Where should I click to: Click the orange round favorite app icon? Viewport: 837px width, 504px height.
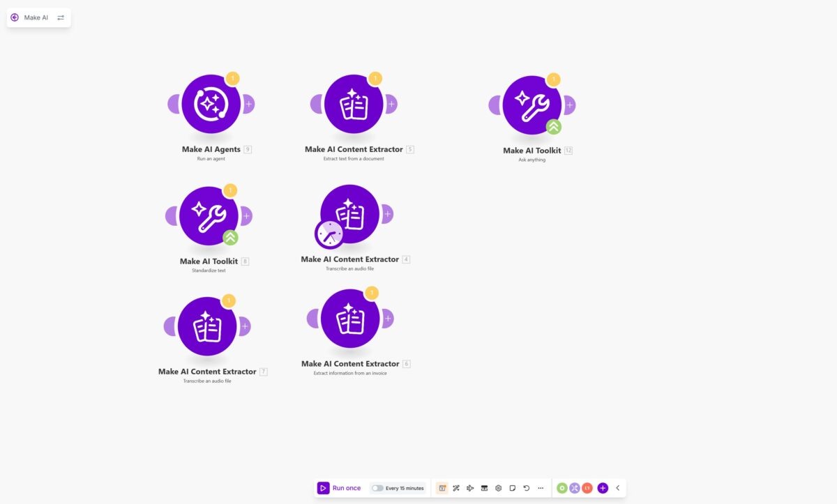pyautogui.click(x=587, y=488)
